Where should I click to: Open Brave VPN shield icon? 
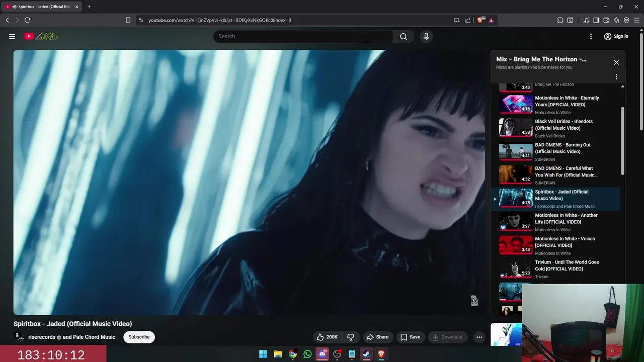[x=626, y=20]
